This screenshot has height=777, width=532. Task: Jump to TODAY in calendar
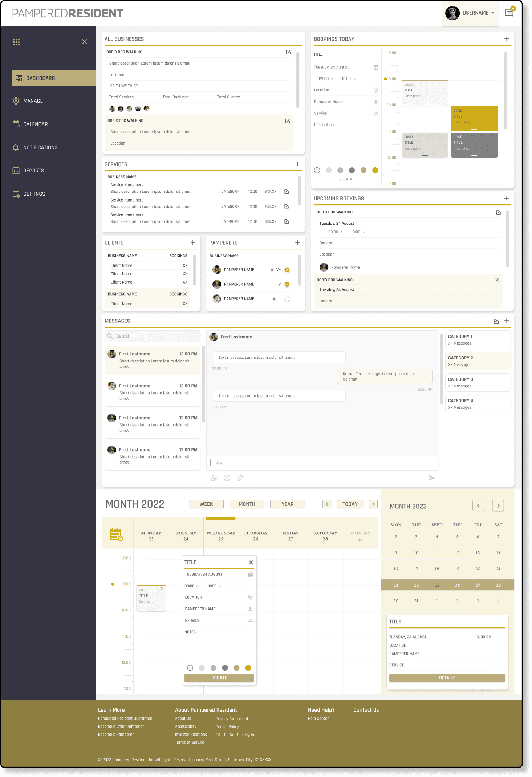tap(350, 504)
